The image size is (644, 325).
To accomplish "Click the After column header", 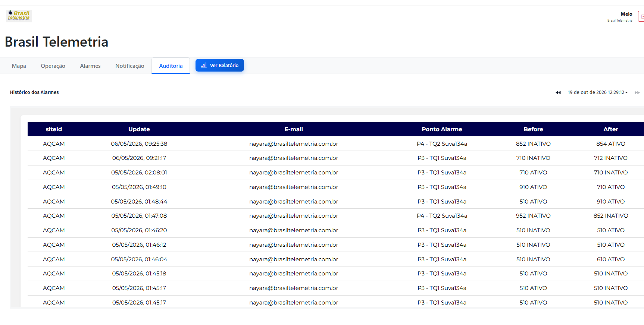I will click(x=611, y=129).
